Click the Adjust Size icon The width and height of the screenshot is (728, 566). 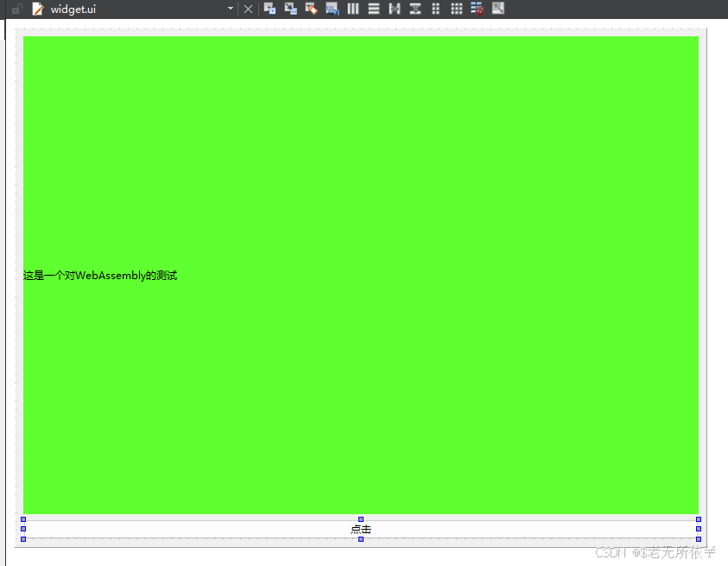(497, 9)
